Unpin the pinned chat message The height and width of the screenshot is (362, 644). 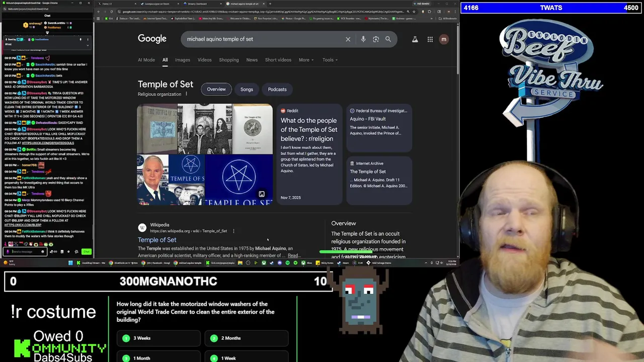point(80,39)
